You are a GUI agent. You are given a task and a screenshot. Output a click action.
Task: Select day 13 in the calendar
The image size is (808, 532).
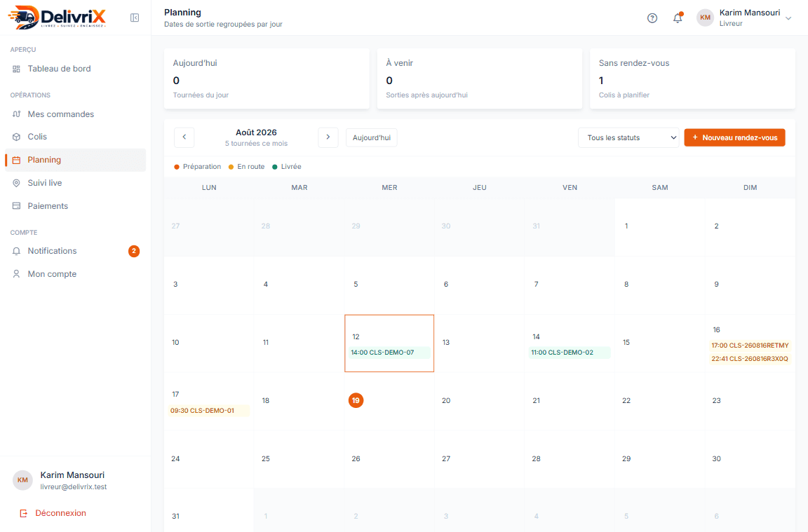point(479,343)
